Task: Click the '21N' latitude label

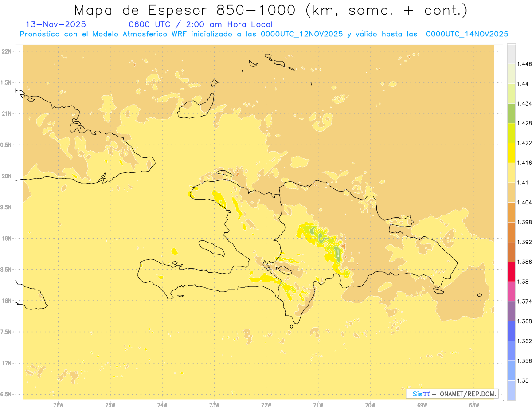Action: pyautogui.click(x=7, y=114)
